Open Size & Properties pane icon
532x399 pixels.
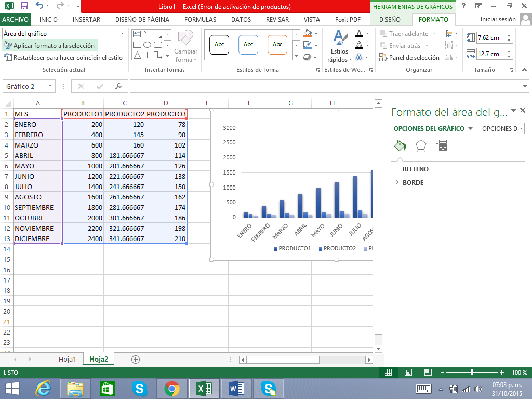pos(442,146)
